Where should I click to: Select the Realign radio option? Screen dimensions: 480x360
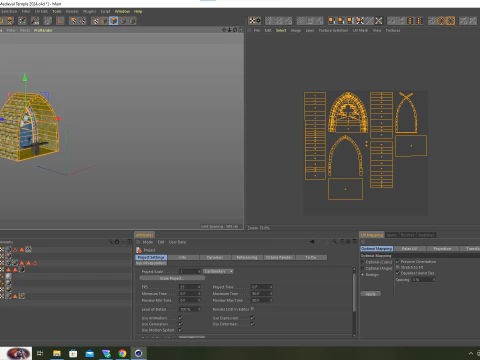click(x=363, y=275)
